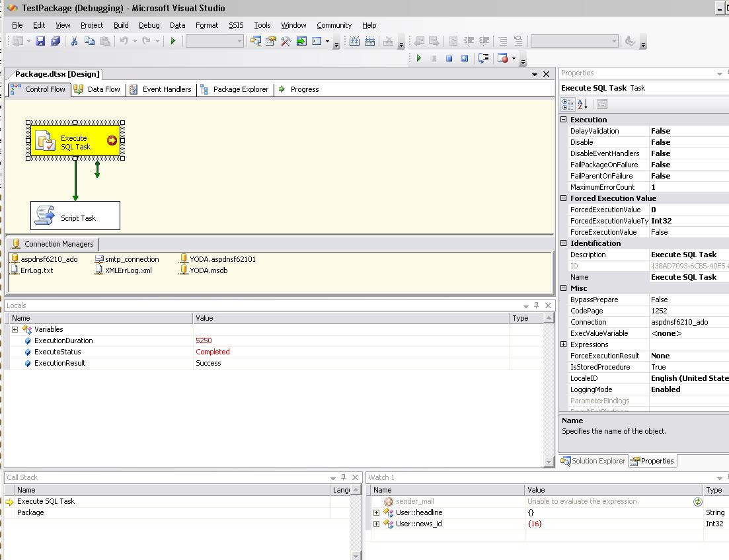
Task: Click the Save icon in the toolbar
Action: click(40, 41)
